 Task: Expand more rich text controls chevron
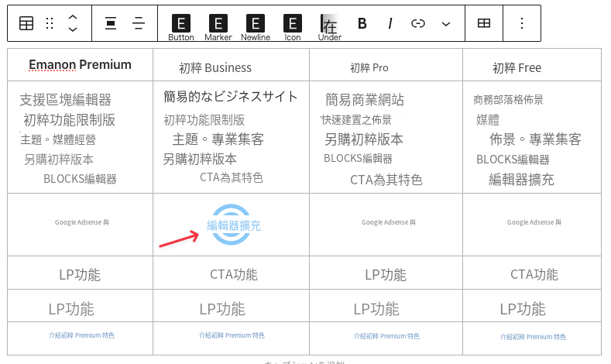[446, 24]
